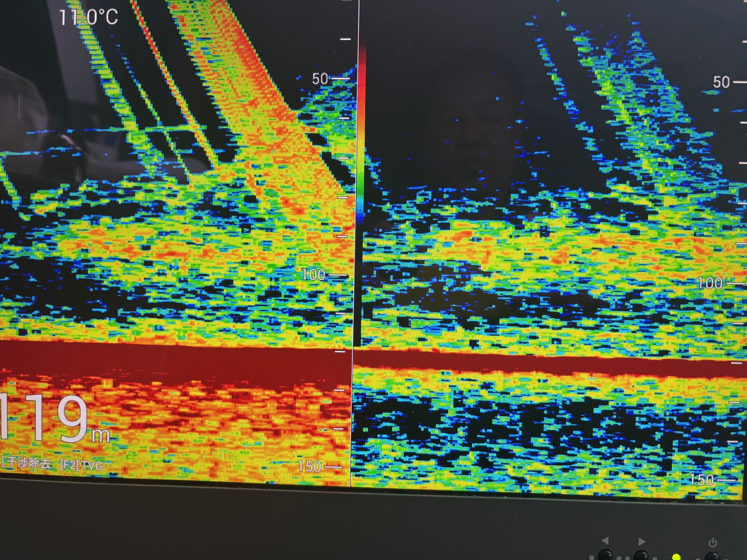
Task: Click the [F2] TVG function label
Action: (81, 466)
